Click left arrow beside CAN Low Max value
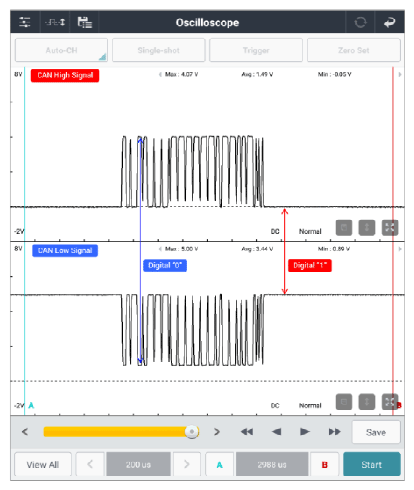Viewport: 414px width, 490px height. [x=160, y=249]
